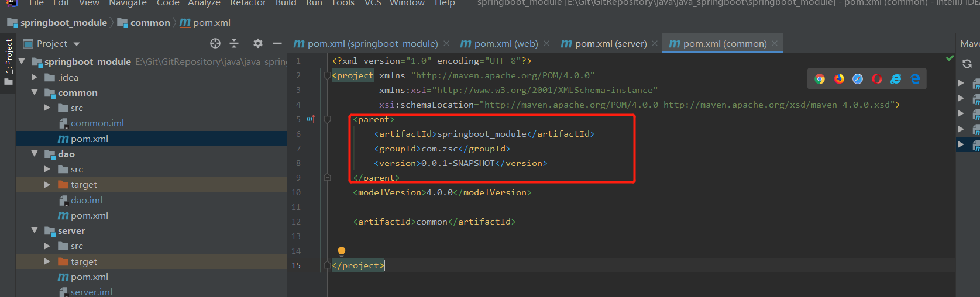This screenshot has height=297, width=980.
Task: Open in Internet Explorer browser icon
Action: click(x=896, y=79)
